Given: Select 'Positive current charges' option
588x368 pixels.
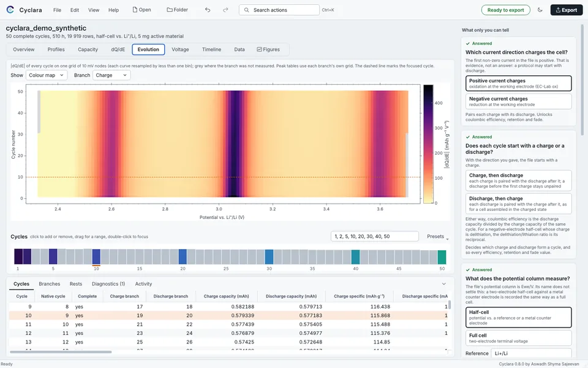Looking at the screenshot, I should click(x=518, y=83).
